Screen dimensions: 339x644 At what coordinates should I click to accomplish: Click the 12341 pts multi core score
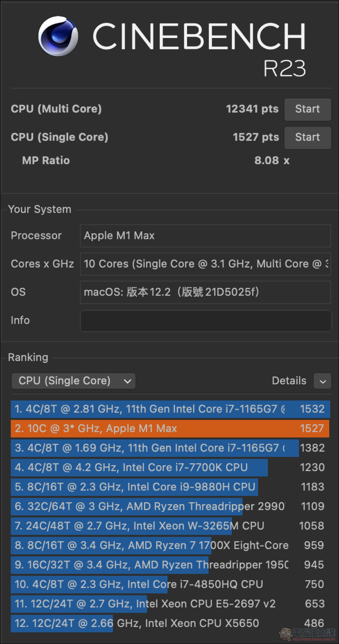click(x=252, y=109)
